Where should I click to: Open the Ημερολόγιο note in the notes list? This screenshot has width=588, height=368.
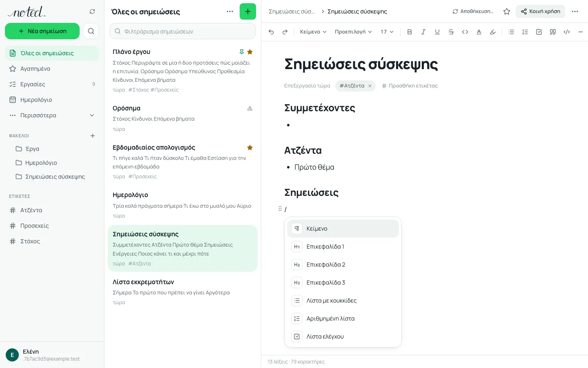[183, 205]
